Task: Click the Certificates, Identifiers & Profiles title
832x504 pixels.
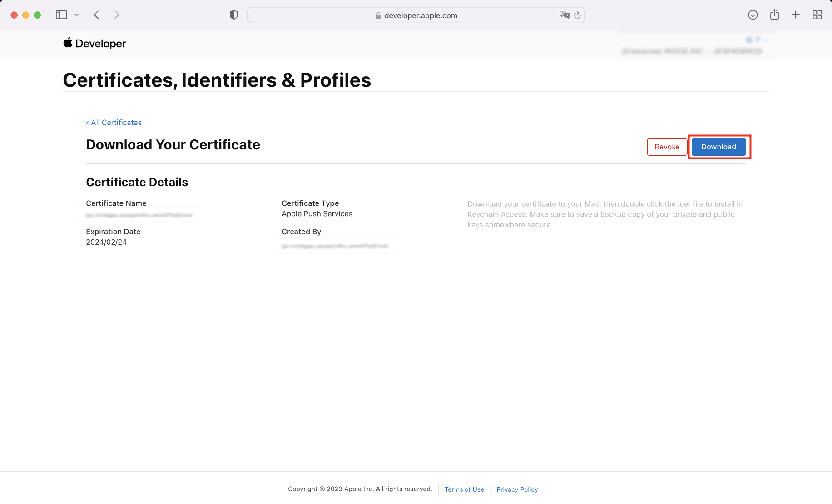Action: [217, 80]
